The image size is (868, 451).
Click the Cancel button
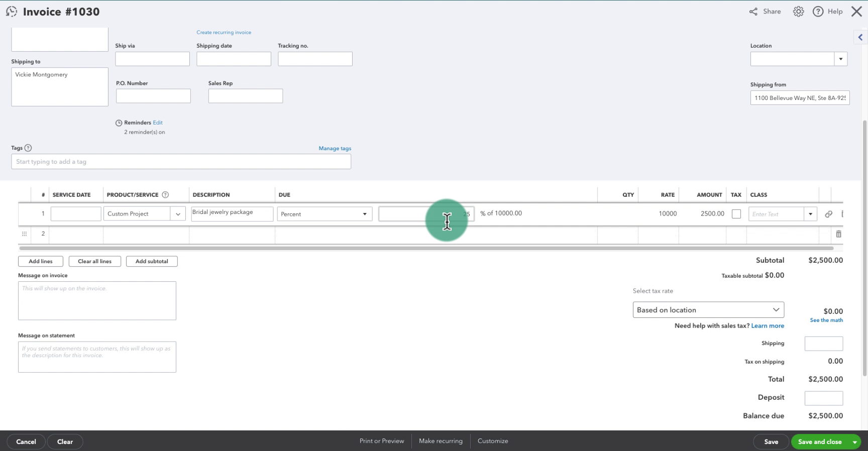point(26,442)
